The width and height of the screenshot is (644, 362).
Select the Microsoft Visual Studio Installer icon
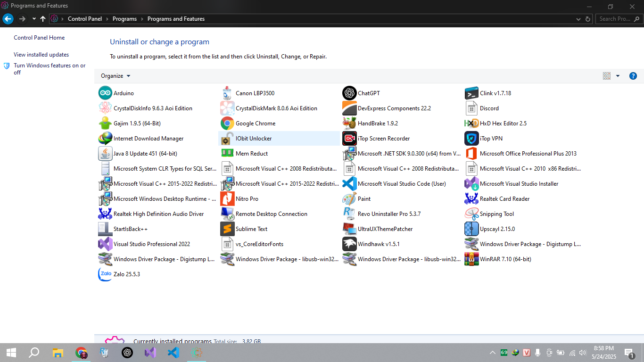click(x=471, y=183)
